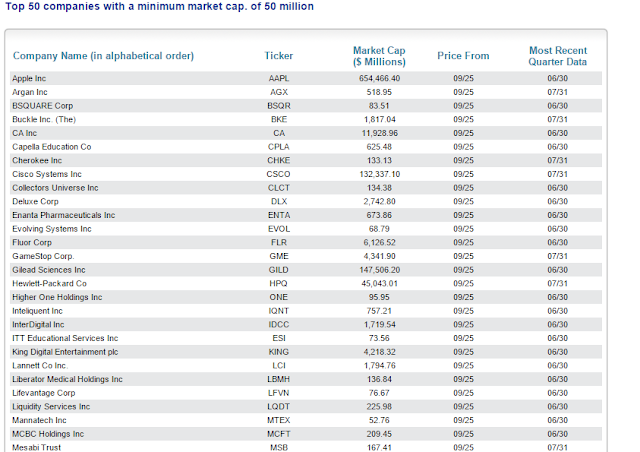
Task: Click the MTEX ticker cell
Action: [279, 421]
